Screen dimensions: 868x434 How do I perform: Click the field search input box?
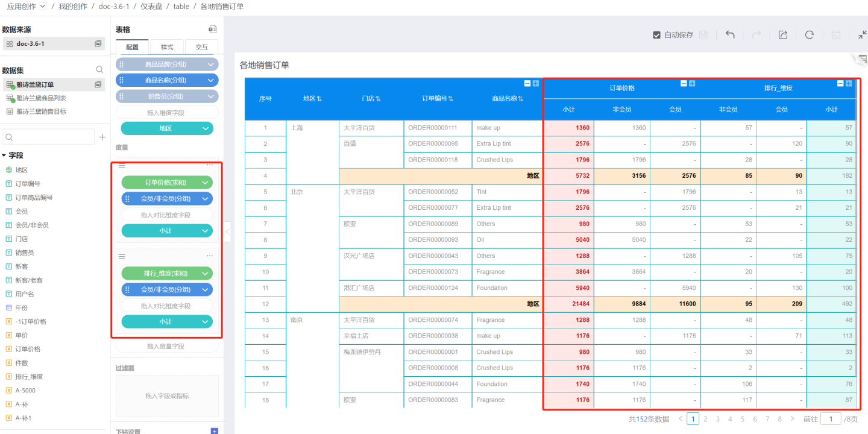[48, 137]
